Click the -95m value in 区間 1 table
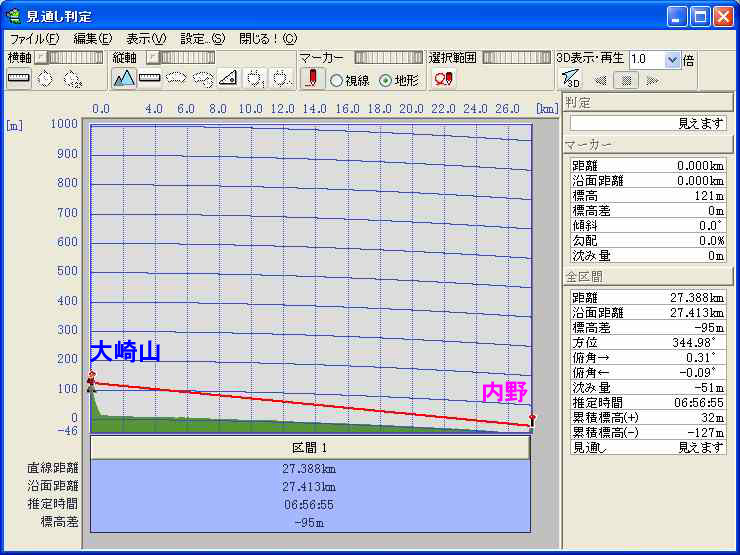The width and height of the screenshot is (740, 555). (310, 523)
